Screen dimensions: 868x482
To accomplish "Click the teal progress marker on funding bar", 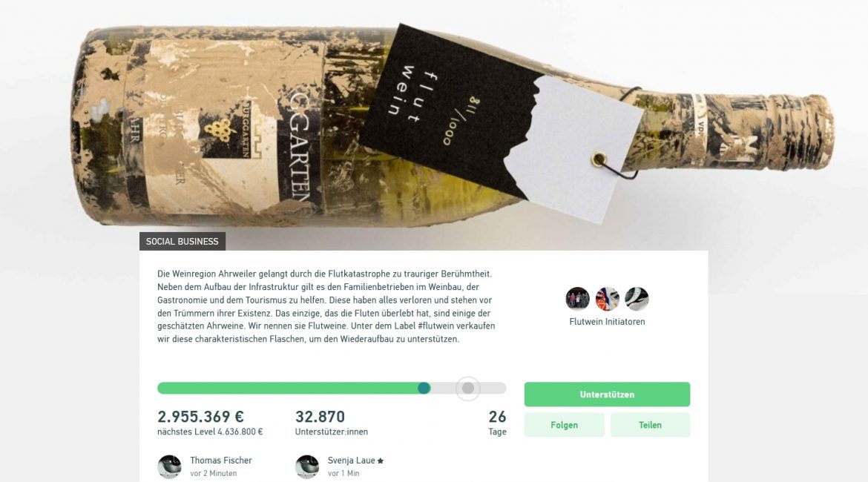I will [x=424, y=388].
